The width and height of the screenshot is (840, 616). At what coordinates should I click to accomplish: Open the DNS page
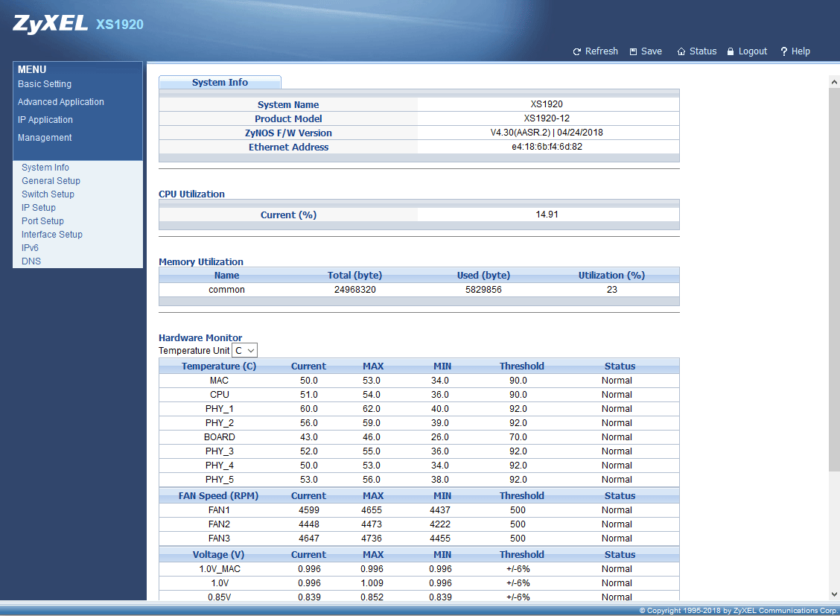[x=31, y=261]
